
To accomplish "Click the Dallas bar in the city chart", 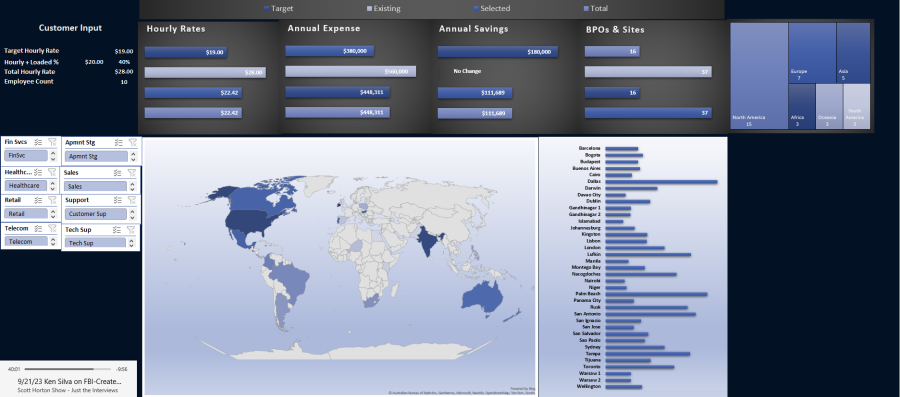I will 661,182.
